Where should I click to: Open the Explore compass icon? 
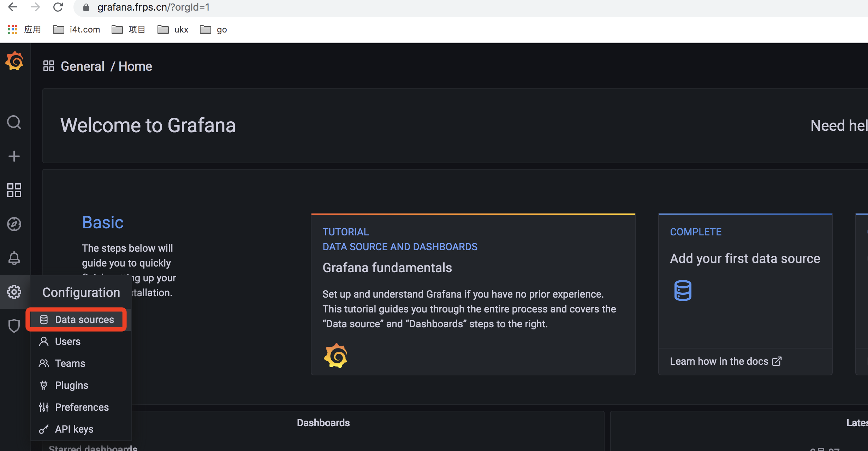14,224
